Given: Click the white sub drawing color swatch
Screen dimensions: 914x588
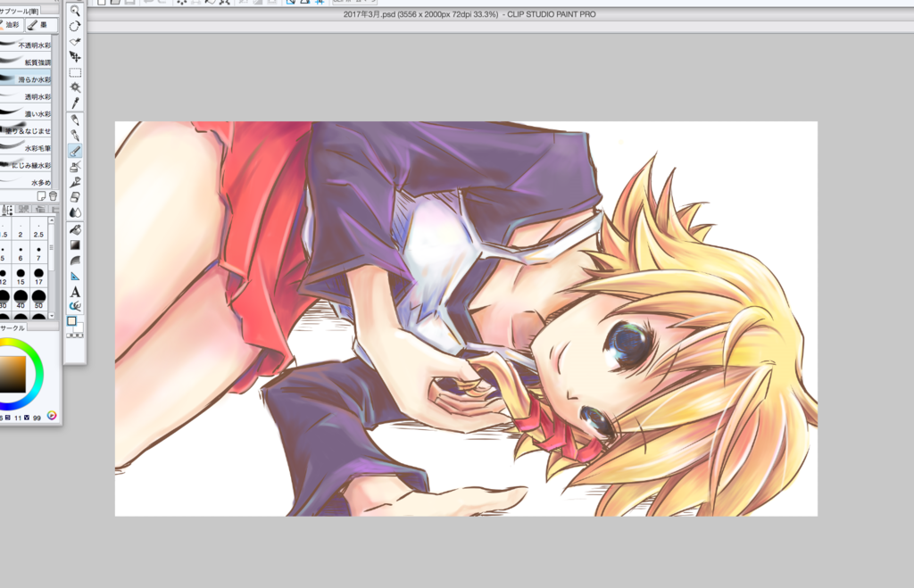Looking at the screenshot, I should click(x=79, y=327).
